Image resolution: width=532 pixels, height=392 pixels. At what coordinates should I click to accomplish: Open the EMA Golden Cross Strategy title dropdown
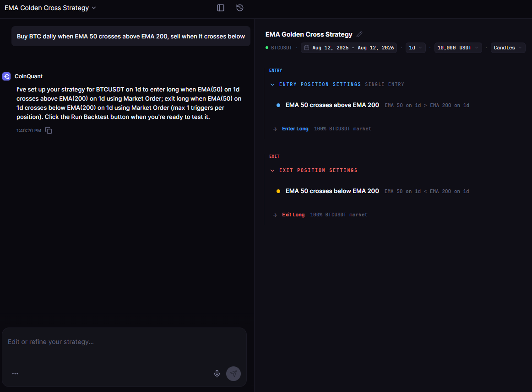(x=50, y=8)
